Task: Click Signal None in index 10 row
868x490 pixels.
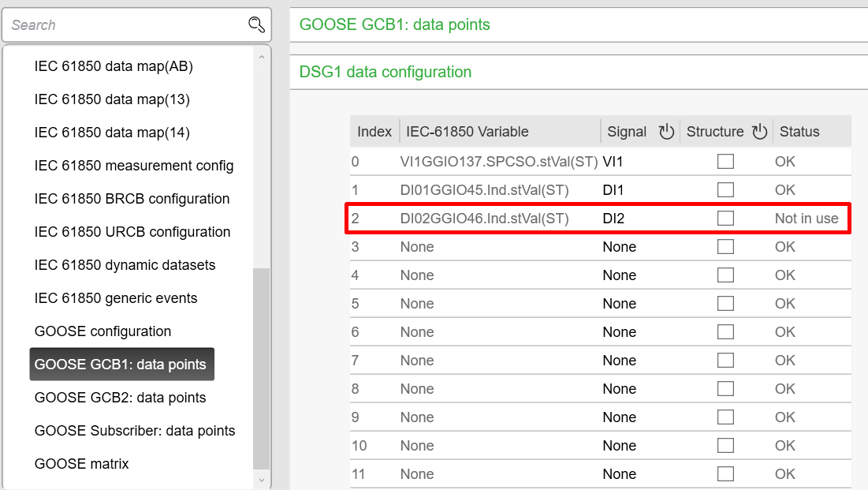Action: click(x=620, y=446)
